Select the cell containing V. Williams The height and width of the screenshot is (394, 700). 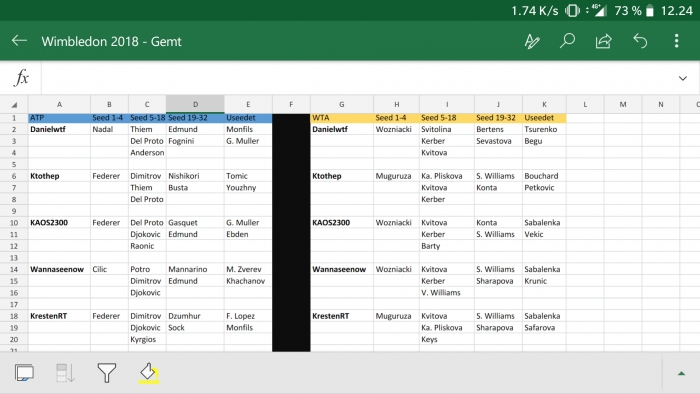point(447,293)
